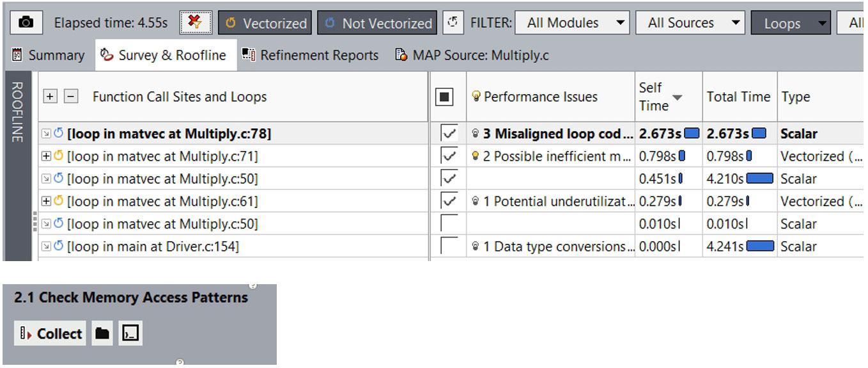Uncheck the checkbox for the Multiply.c:78 loop
The width and height of the screenshot is (868, 368).
click(450, 134)
